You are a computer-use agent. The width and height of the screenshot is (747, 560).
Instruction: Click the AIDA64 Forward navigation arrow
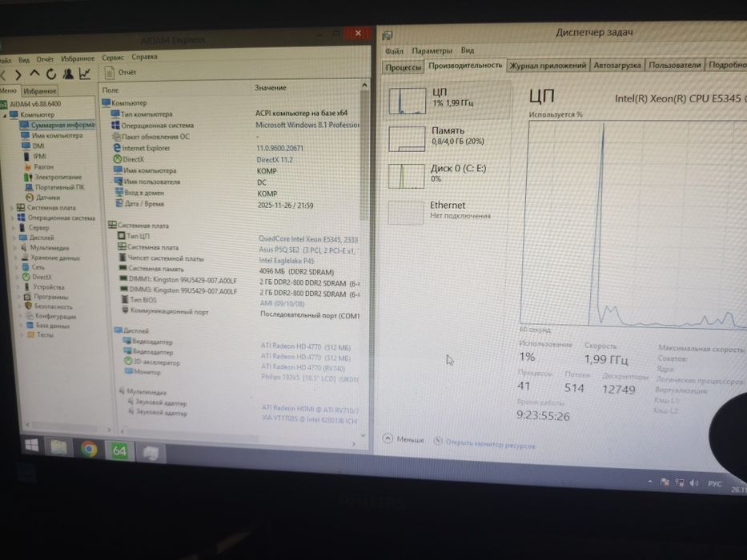coord(18,74)
